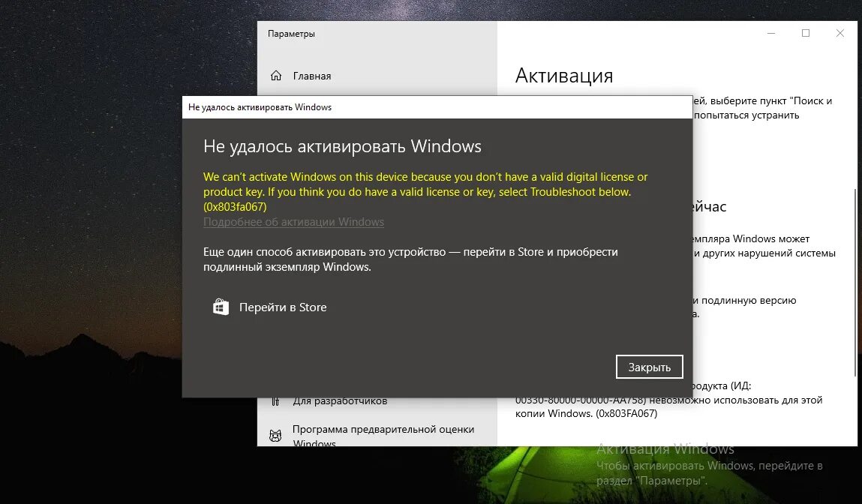Minimize the Параметры settings window
The width and height of the screenshot is (862, 504).
point(771,33)
